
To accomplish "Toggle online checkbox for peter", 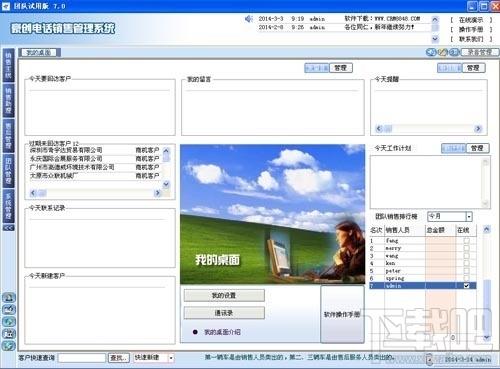I will pos(466,271).
